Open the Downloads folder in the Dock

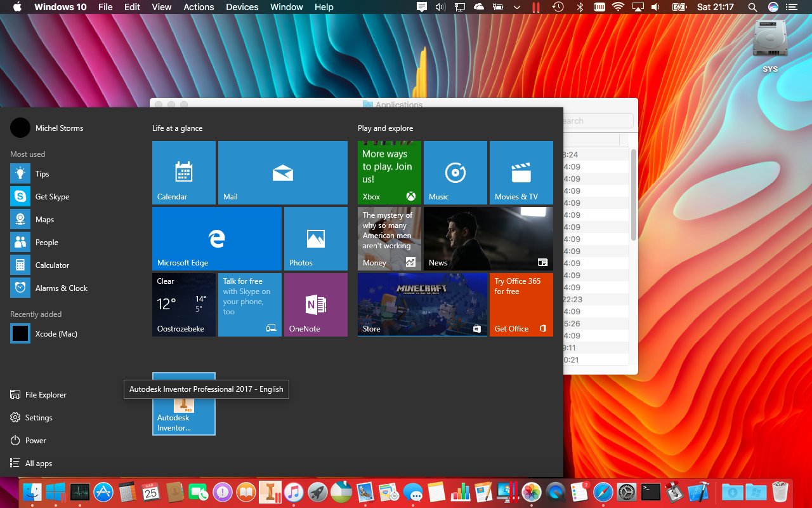tap(732, 492)
